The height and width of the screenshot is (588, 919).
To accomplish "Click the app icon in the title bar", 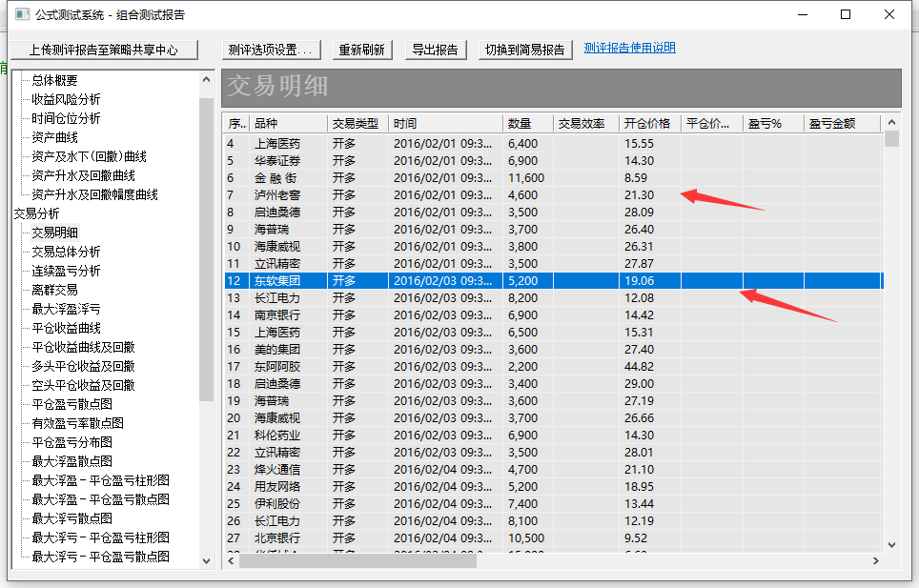I will (x=22, y=14).
